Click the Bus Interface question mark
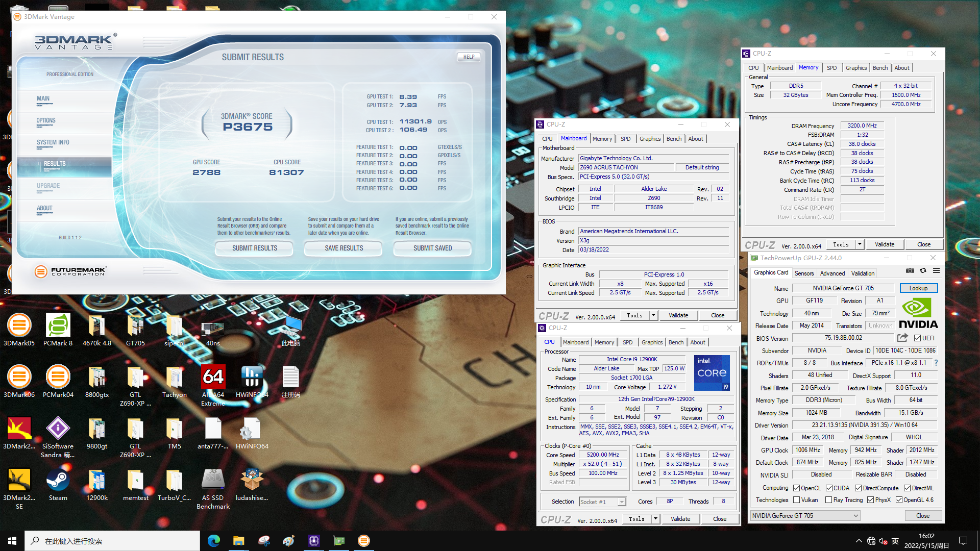This screenshot has width=980, height=551. [x=936, y=363]
